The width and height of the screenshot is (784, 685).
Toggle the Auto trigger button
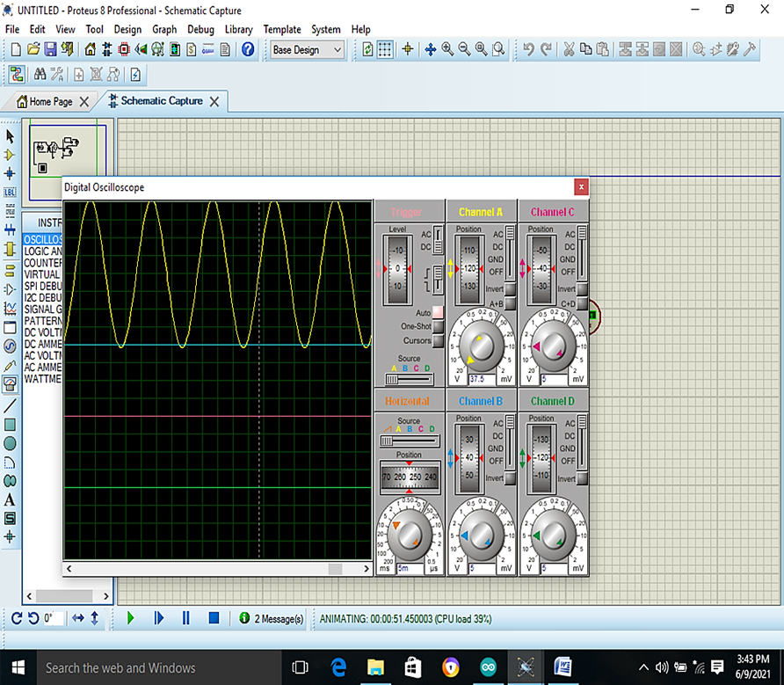pyautogui.click(x=438, y=312)
